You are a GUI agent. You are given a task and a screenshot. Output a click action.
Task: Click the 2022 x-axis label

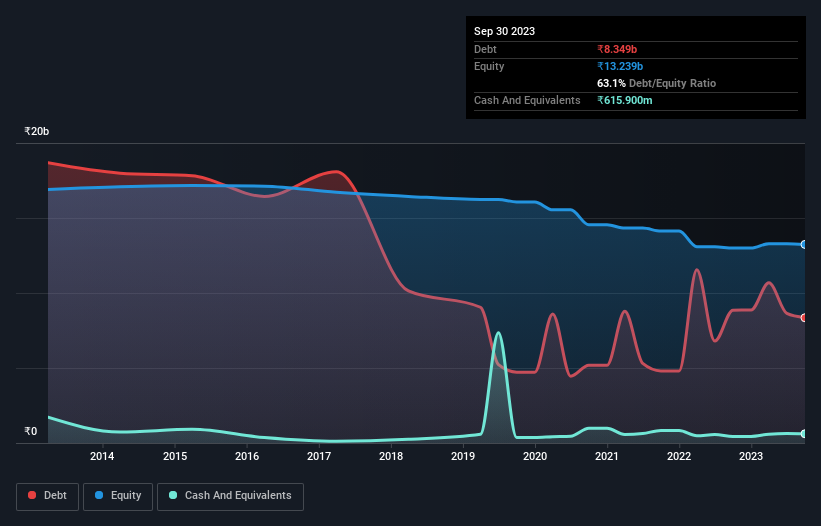coord(679,456)
